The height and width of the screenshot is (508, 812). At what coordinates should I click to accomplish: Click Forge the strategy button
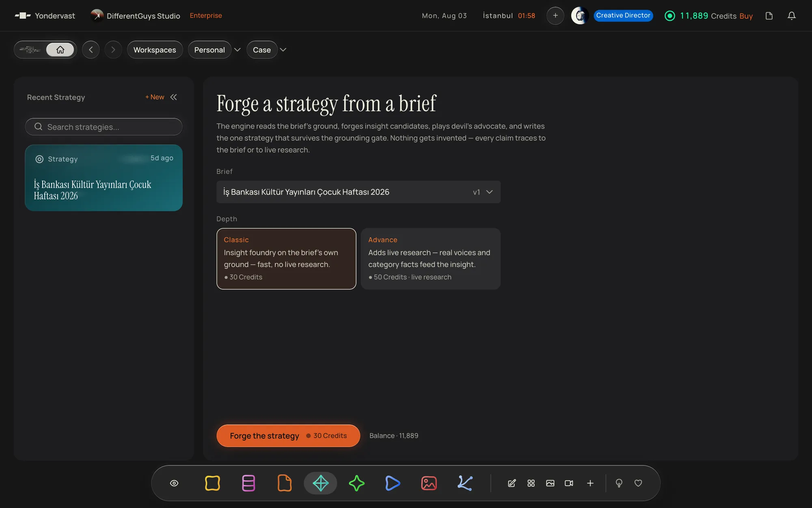pos(288,436)
